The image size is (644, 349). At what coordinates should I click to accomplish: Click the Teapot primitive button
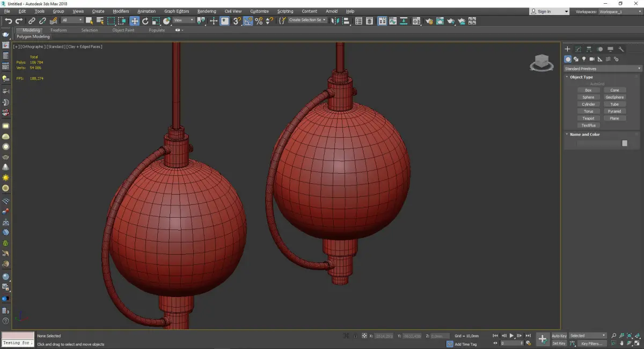(x=588, y=118)
